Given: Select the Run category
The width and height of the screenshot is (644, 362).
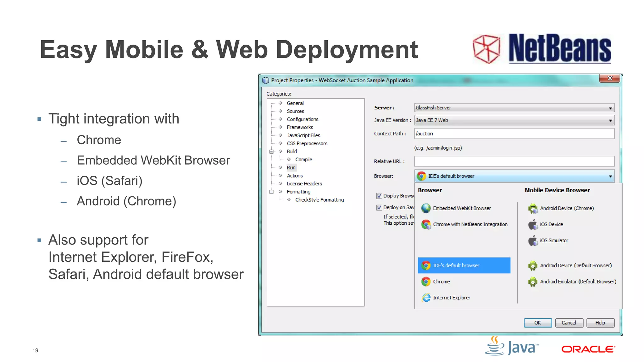Looking at the screenshot, I should [x=291, y=167].
